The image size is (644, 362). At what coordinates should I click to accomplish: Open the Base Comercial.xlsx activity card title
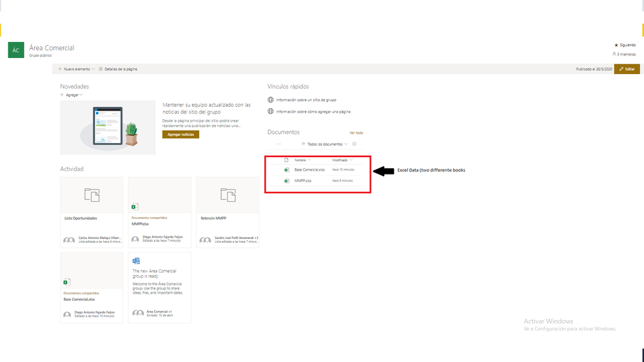click(79, 300)
